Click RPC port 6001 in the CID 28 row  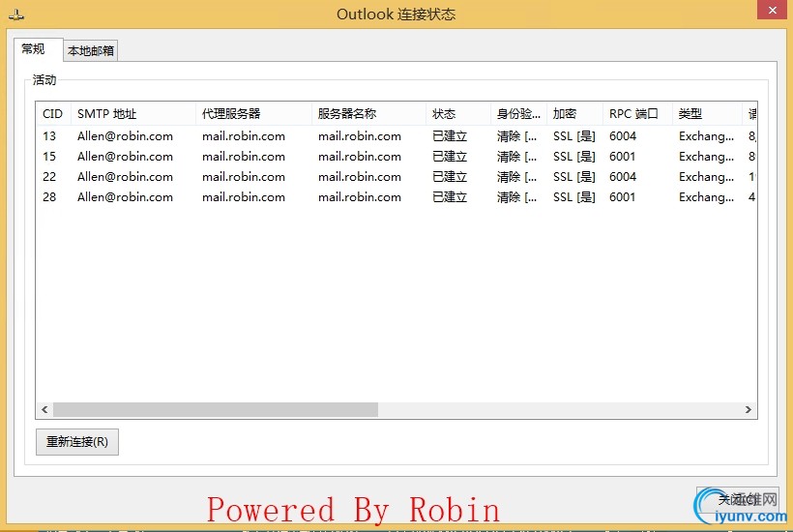[x=622, y=196]
